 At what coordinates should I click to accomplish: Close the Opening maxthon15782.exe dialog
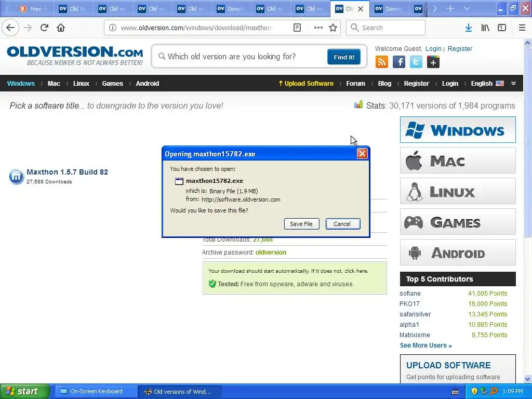point(362,154)
